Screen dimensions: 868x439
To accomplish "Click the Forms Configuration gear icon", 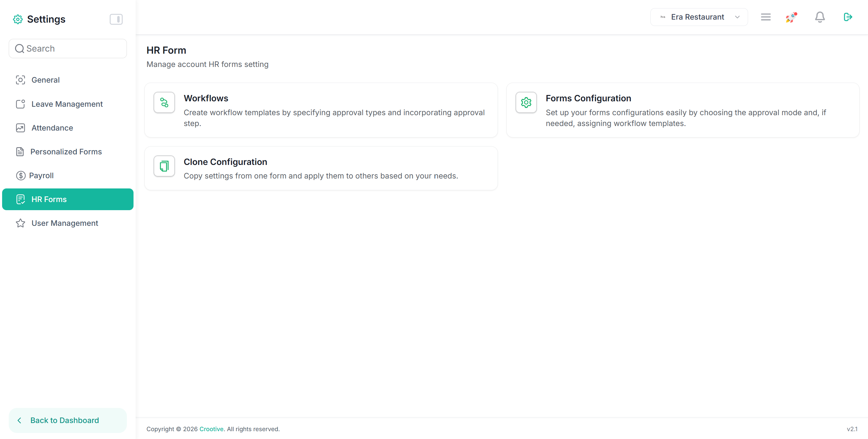I will pyautogui.click(x=526, y=103).
